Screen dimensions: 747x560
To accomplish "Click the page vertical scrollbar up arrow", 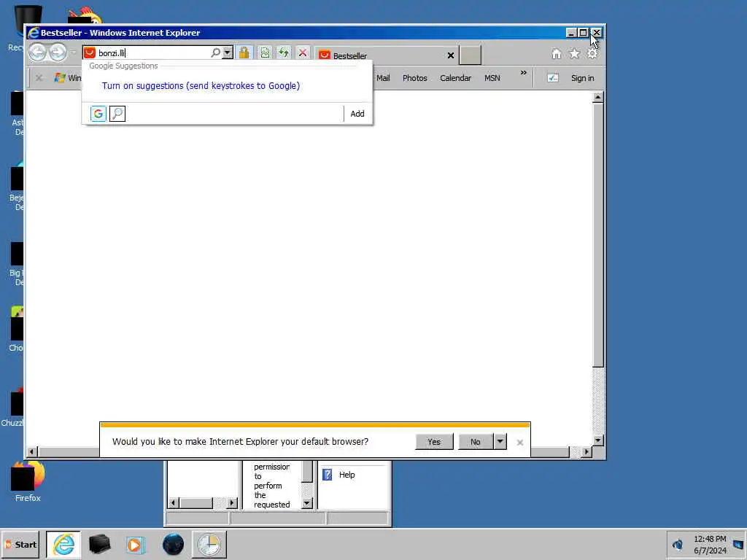I will coord(598,97).
